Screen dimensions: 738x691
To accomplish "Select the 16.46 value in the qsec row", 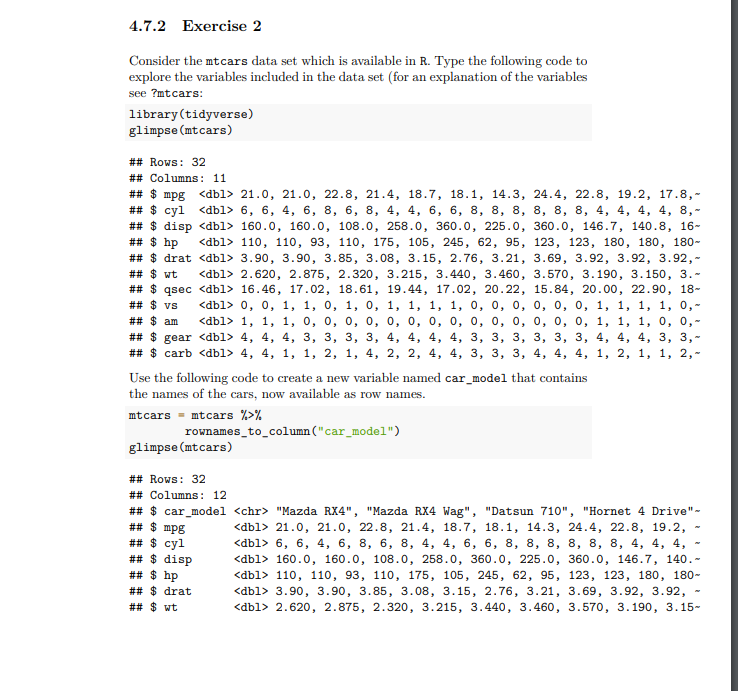I will tap(258, 289).
